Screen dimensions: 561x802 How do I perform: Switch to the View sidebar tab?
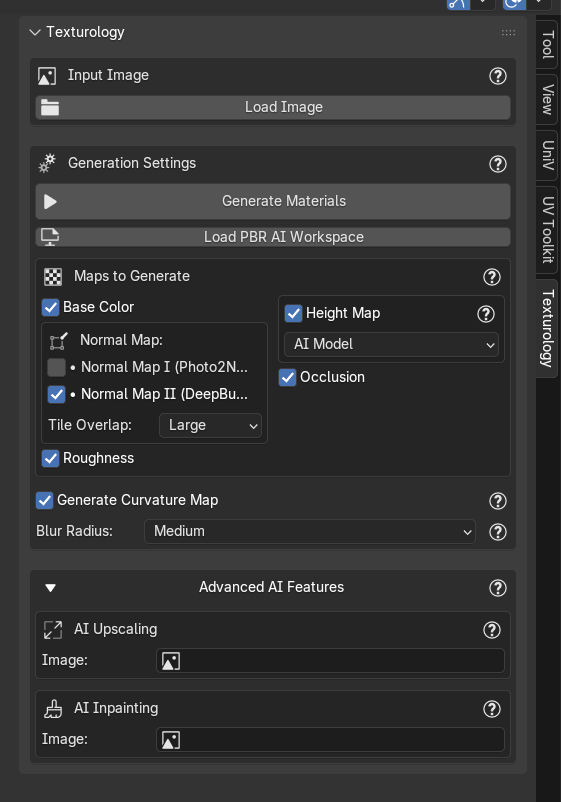pos(547,99)
